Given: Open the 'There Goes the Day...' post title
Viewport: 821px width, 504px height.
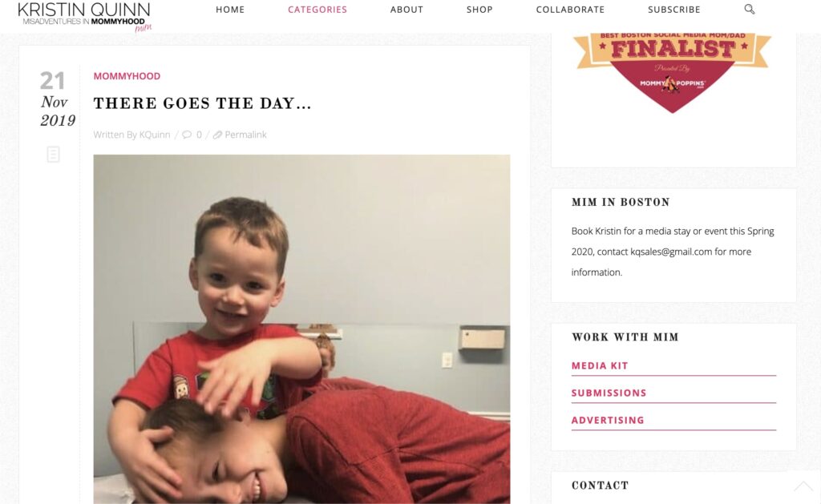Looking at the screenshot, I should (x=202, y=103).
